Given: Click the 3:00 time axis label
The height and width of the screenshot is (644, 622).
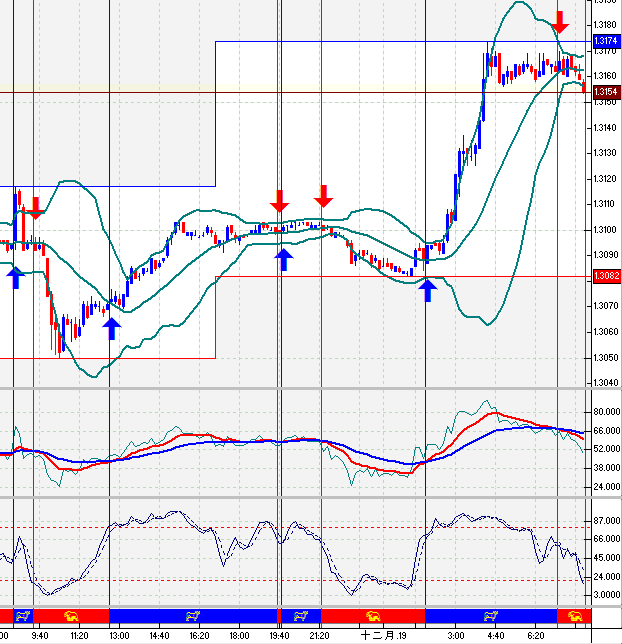Looking at the screenshot, I should (x=456, y=636).
